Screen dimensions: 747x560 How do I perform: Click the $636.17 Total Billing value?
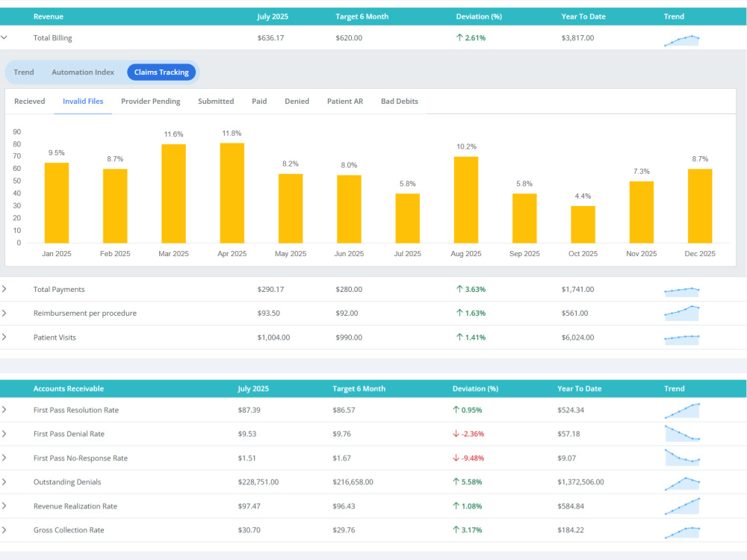coord(270,37)
